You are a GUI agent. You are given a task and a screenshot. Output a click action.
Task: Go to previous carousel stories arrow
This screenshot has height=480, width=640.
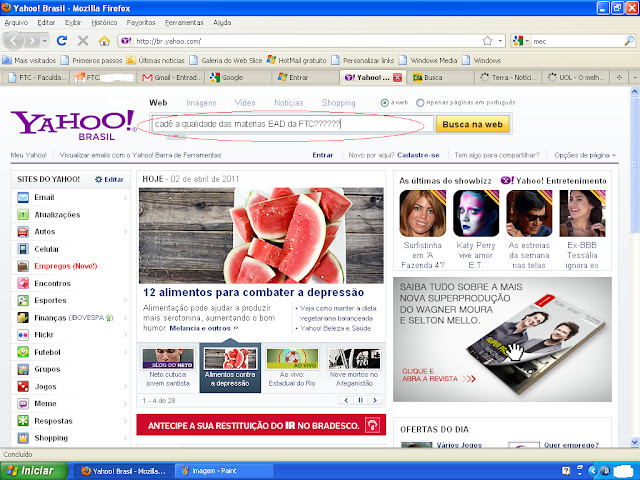[346, 400]
